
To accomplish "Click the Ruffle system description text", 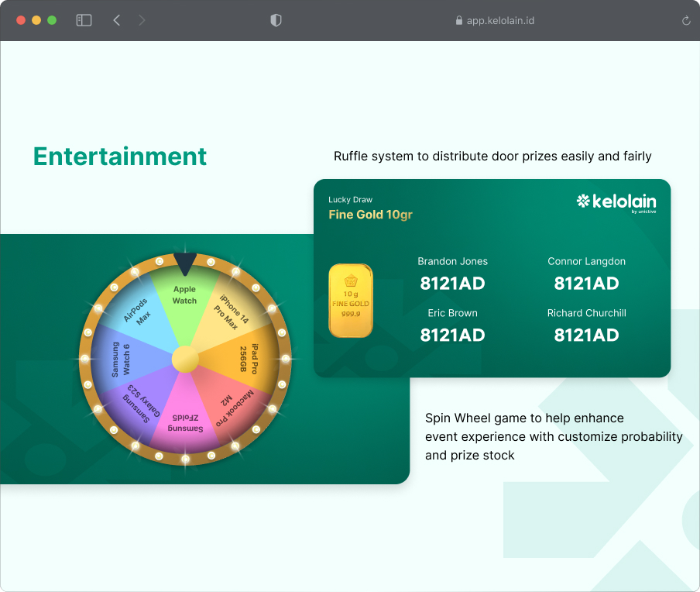I will [x=492, y=157].
